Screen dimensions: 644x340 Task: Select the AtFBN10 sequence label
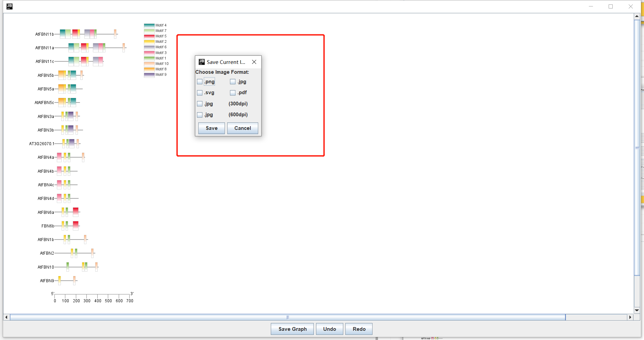(x=46, y=267)
